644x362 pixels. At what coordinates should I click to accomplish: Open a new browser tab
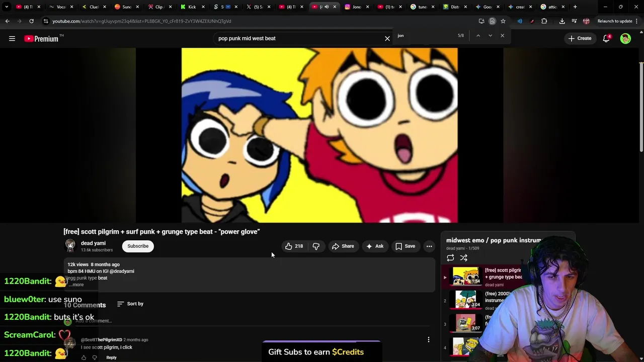point(575,7)
